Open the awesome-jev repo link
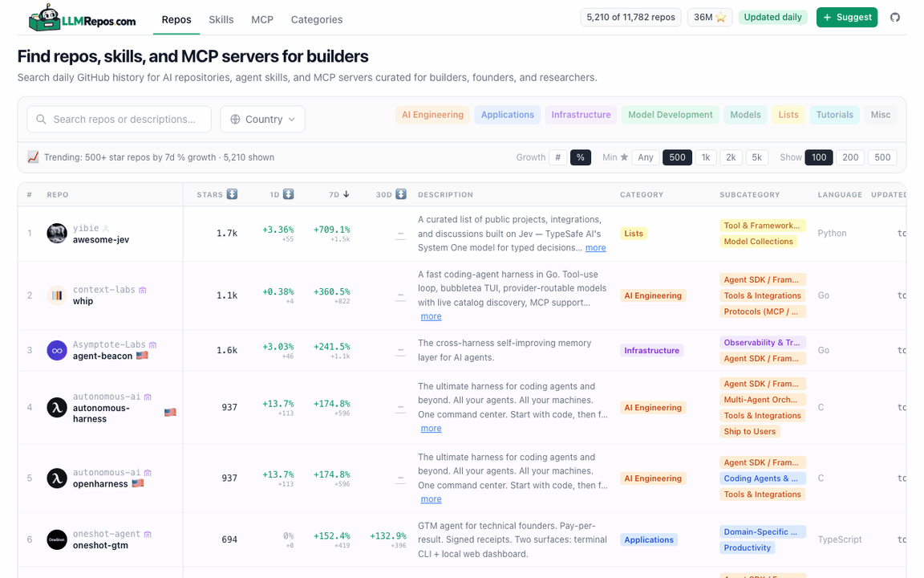This screenshot has width=924, height=578. tap(101, 240)
